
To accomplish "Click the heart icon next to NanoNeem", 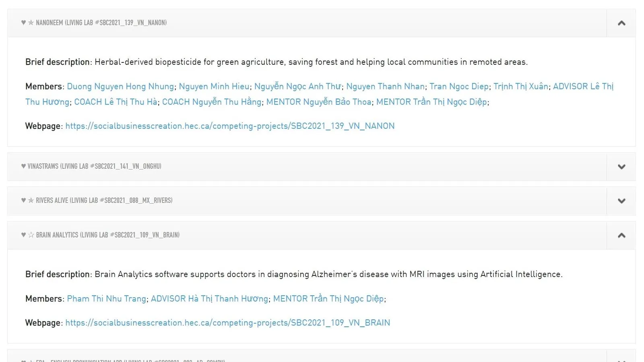I will [23, 23].
